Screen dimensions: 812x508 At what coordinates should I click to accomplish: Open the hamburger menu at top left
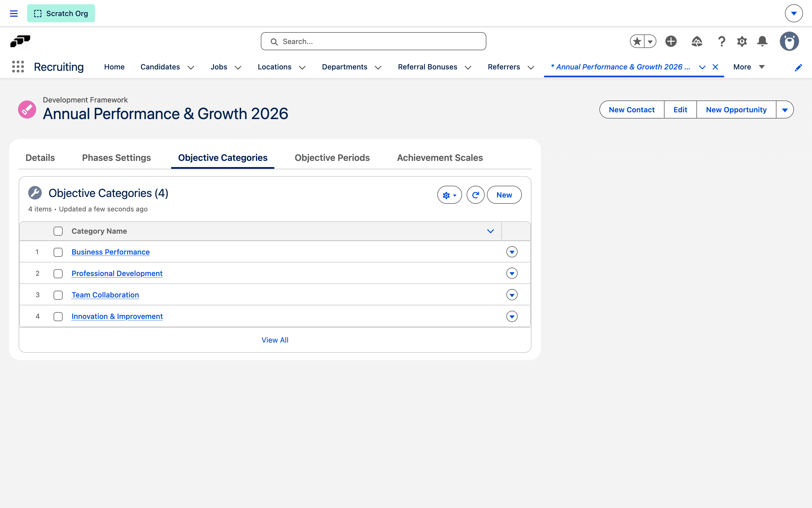pyautogui.click(x=14, y=14)
